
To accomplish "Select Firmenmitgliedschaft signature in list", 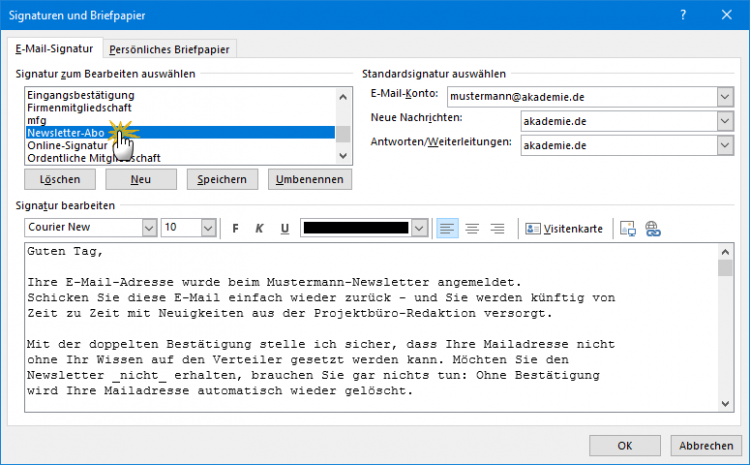I will click(80, 107).
